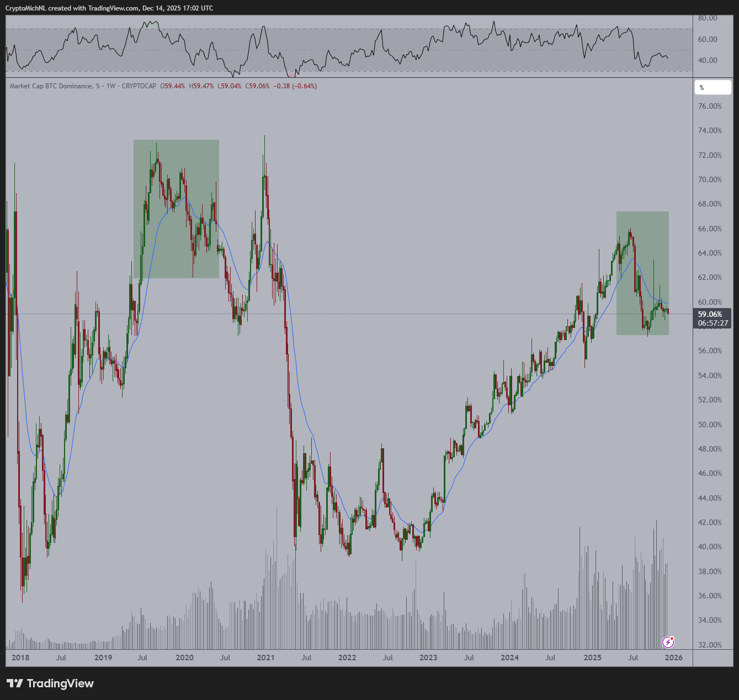
Task: Click the 40.00 level on RSI scale
Action: (x=708, y=60)
